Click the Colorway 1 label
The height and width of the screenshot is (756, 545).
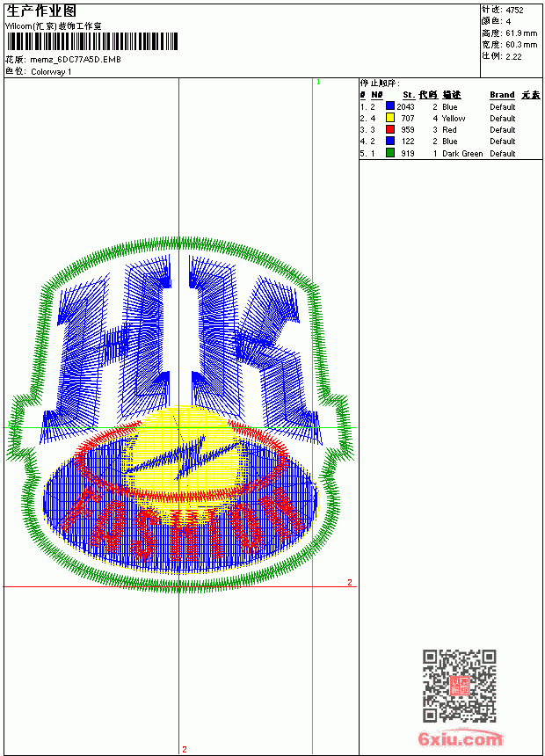click(x=51, y=72)
